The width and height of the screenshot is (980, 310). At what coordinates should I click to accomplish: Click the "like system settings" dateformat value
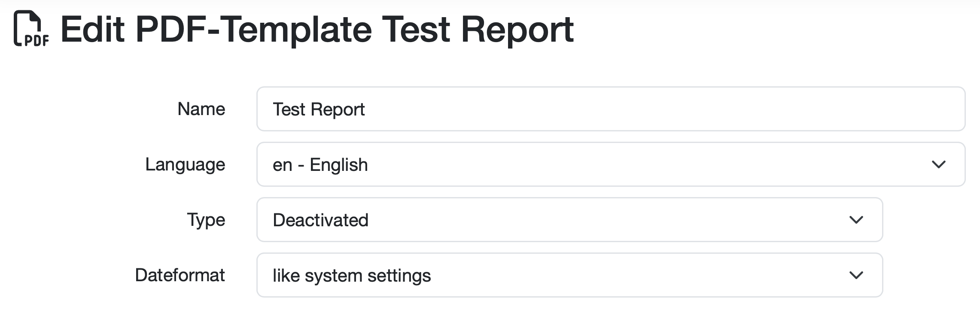[352, 275]
